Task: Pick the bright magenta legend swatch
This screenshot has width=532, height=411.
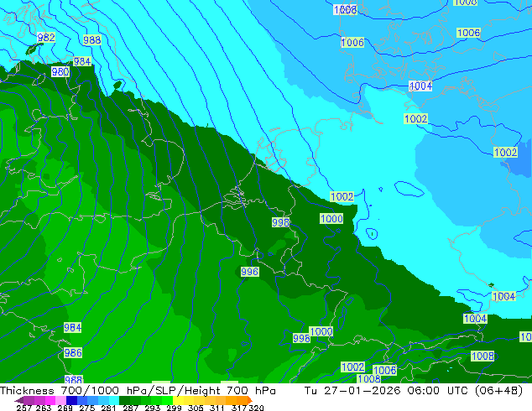Action: 50,400
